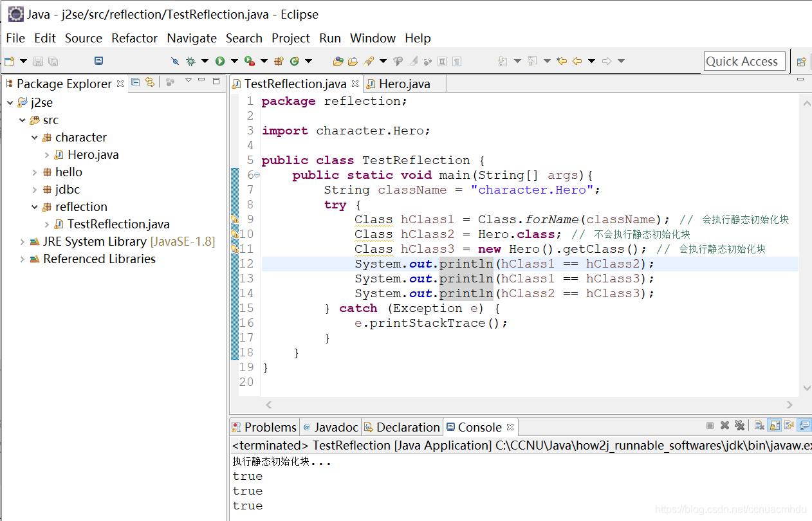The width and height of the screenshot is (812, 521).
Task: Click the Next Annotation icon
Action: click(503, 61)
